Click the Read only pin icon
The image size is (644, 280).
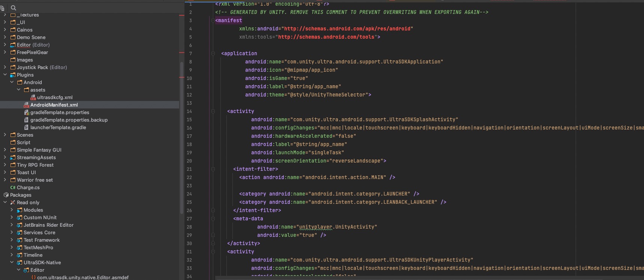pyautogui.click(x=13, y=203)
